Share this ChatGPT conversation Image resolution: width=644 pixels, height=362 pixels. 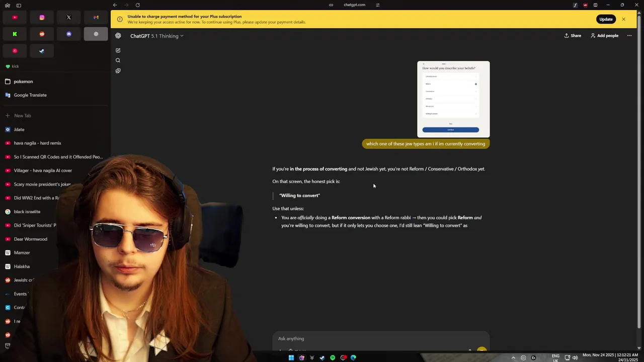(573, 36)
